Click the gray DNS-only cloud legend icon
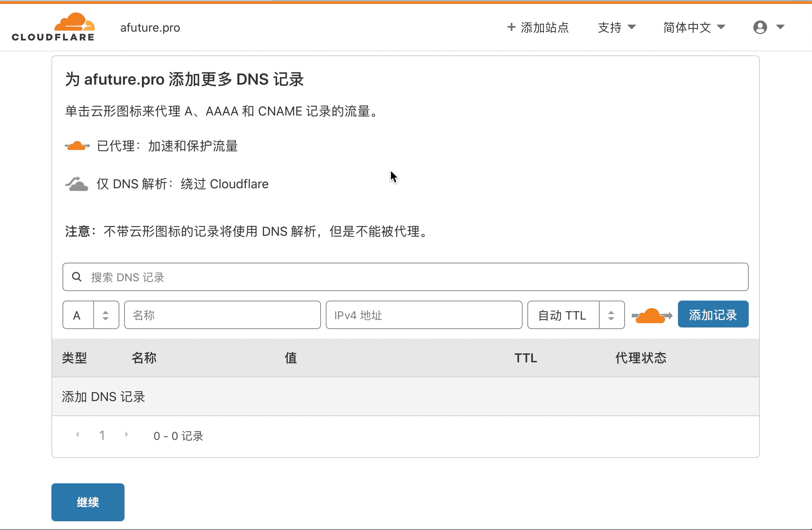Viewport: 812px width, 530px height. (77, 184)
